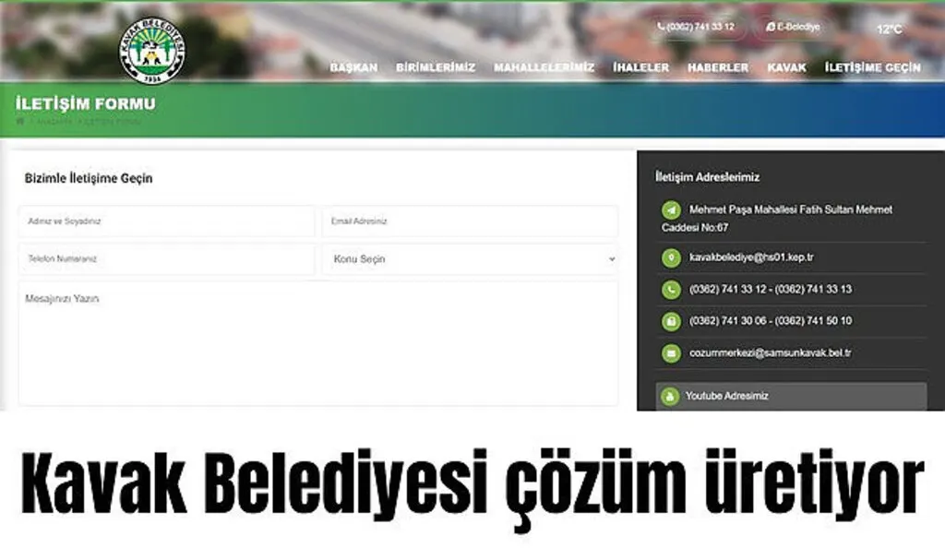Viewport: 945px width, 560px height.
Task: Click the İletişim Adreslerimiz heading
Action: 708,177
